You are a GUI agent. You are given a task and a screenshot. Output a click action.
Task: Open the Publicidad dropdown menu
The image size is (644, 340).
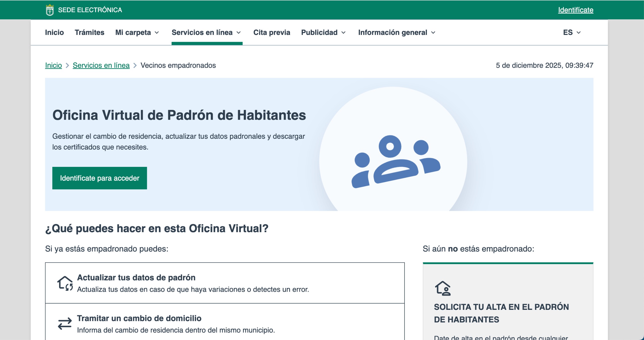(323, 32)
